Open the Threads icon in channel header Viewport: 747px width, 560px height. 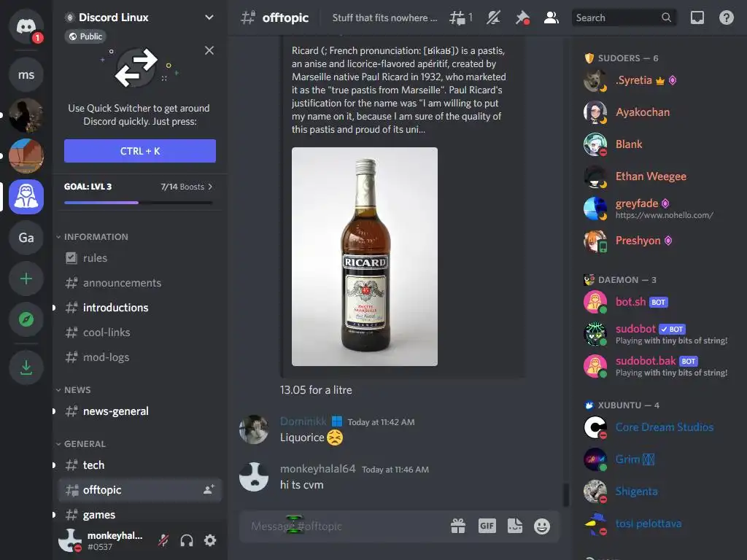461,18
